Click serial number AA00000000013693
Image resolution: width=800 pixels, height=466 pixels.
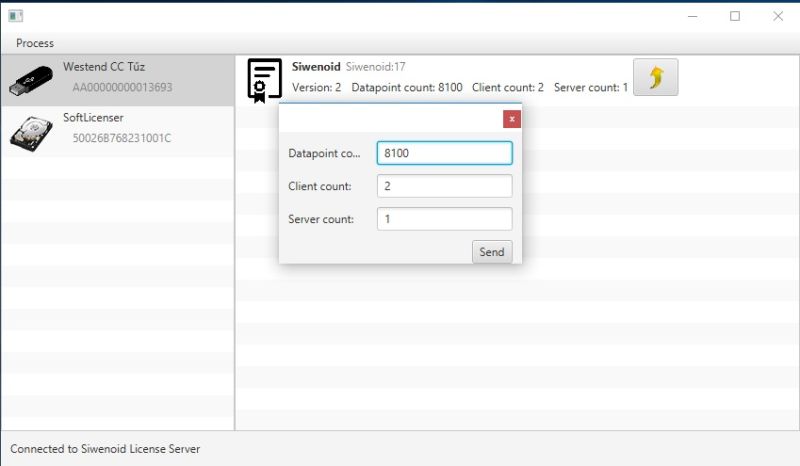coord(122,87)
